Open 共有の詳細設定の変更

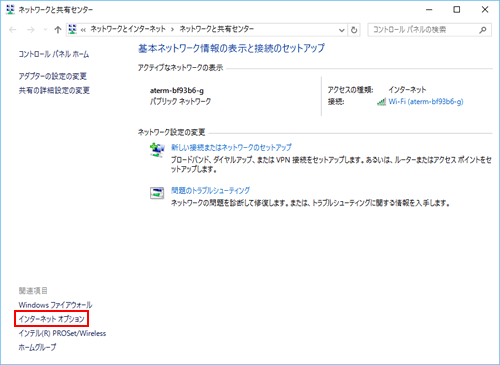pos(54,90)
